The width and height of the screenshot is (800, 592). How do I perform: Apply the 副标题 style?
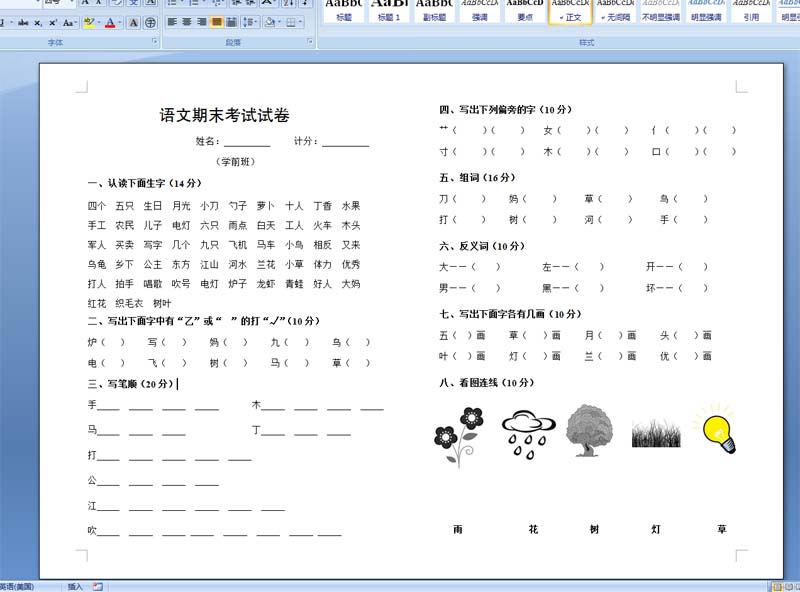tap(434, 11)
